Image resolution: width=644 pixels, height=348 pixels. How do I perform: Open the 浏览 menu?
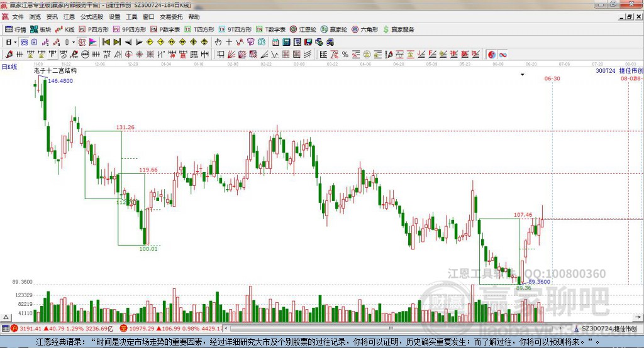(x=35, y=17)
